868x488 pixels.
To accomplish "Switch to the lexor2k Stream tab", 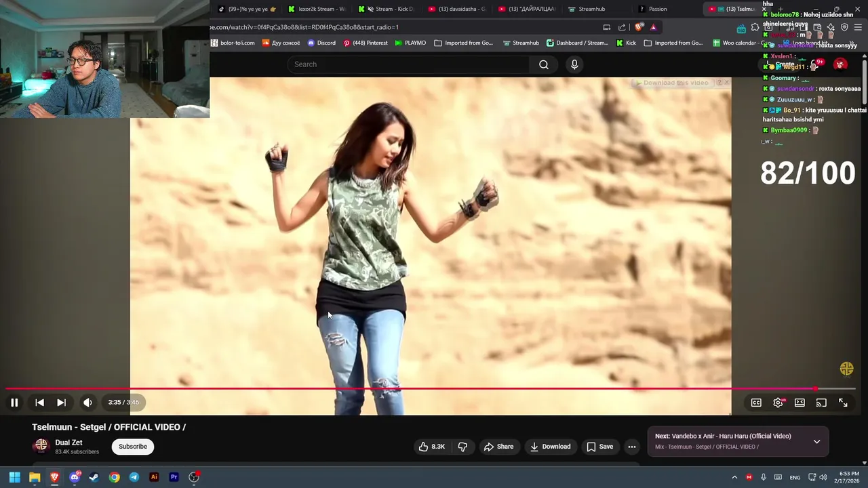I will (x=317, y=9).
